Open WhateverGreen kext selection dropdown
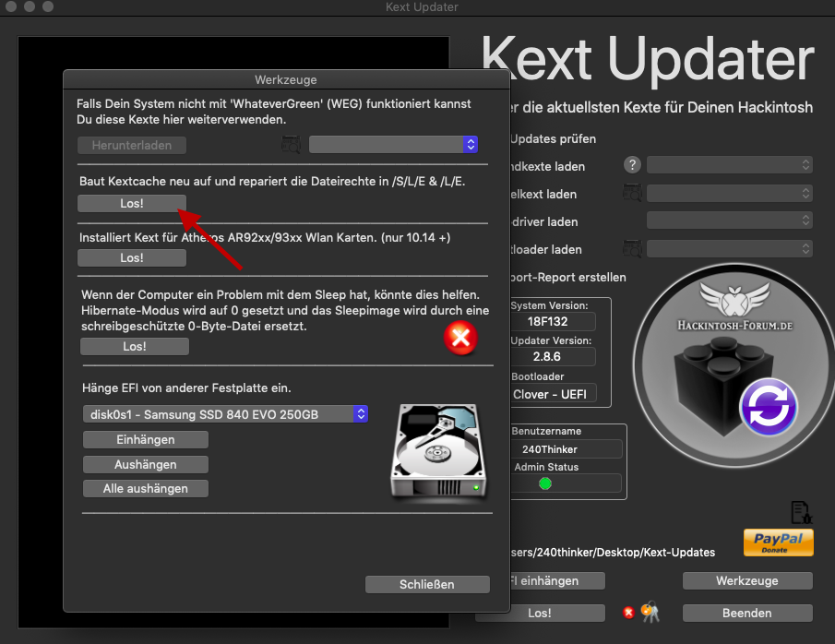 tap(393, 144)
